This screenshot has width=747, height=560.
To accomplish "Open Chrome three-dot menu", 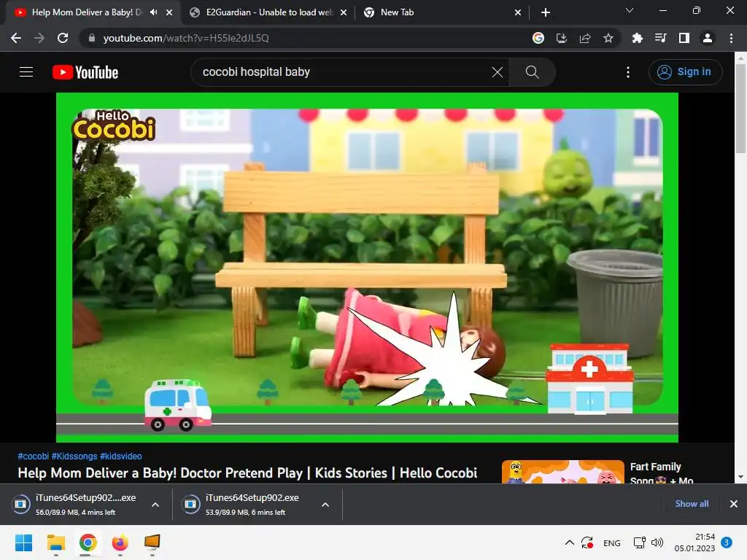I will click(x=731, y=38).
